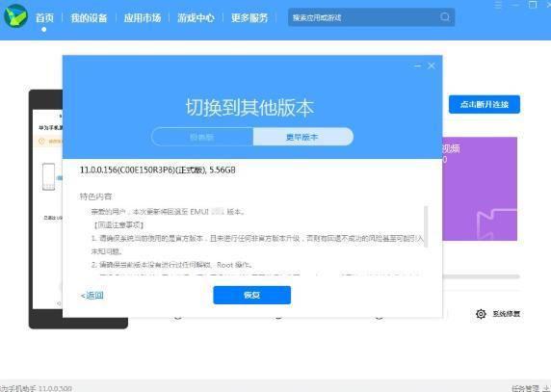This screenshot has width=551, height=392.
Task: Open 游戏中心 section
Action: [196, 17]
